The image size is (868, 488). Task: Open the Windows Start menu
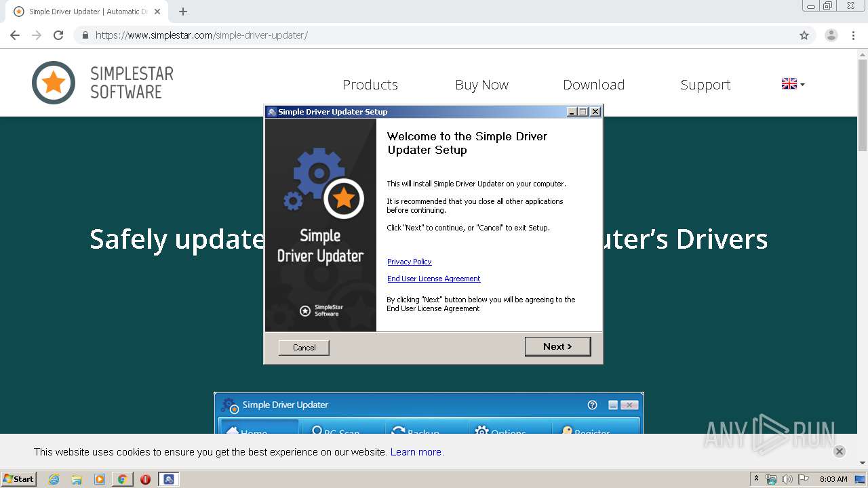18,479
